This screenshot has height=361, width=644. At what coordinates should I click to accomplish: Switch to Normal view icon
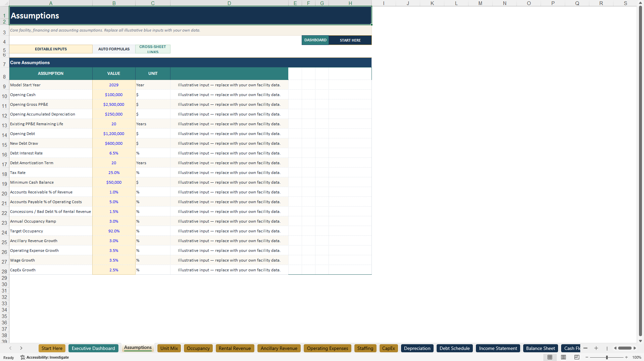[x=550, y=357]
